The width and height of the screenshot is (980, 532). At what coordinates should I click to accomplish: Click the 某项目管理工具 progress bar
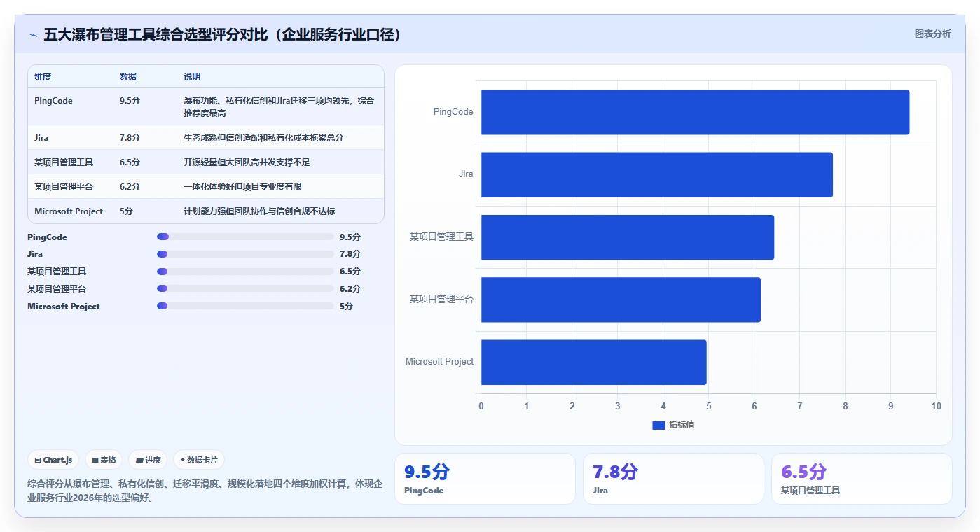click(245, 272)
